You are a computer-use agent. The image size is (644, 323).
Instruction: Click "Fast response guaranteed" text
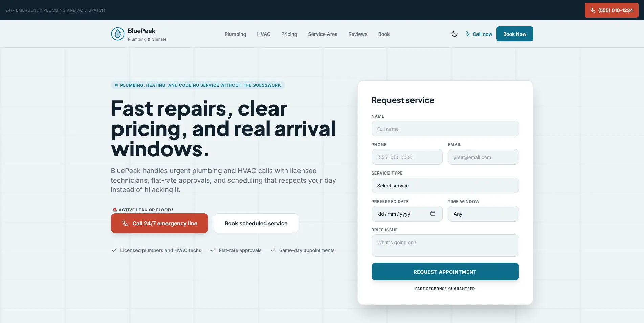pos(445,289)
